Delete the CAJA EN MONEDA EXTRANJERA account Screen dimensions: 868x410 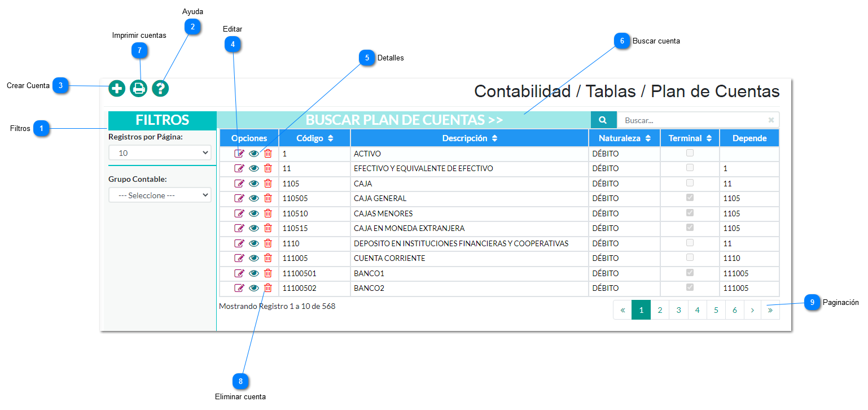268,228
